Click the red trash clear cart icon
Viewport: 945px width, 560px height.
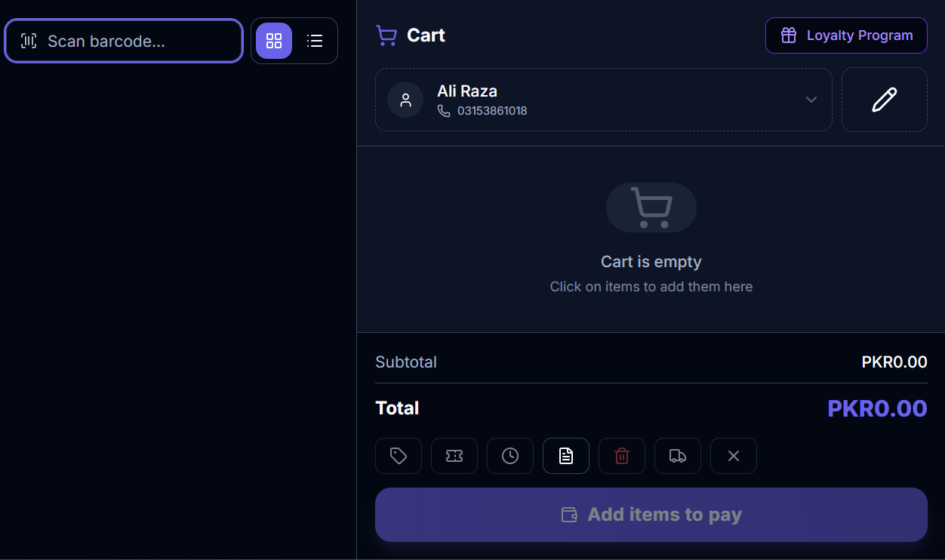(622, 456)
